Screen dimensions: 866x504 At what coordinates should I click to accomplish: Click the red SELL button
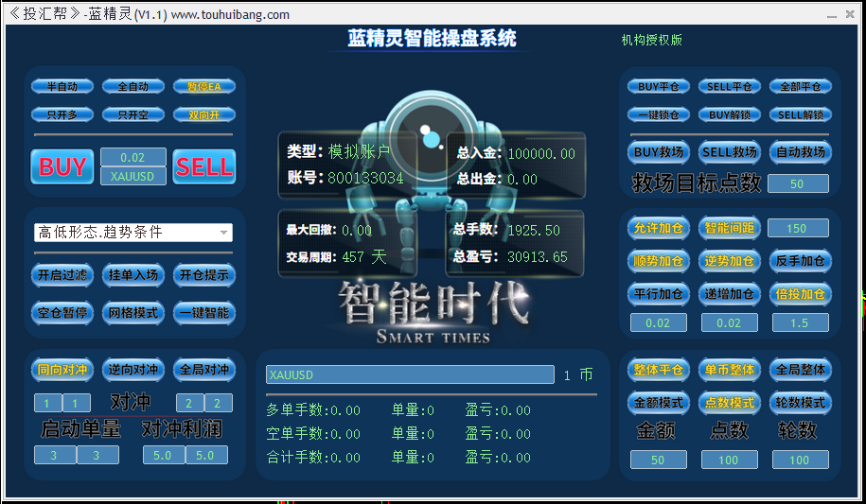203,166
